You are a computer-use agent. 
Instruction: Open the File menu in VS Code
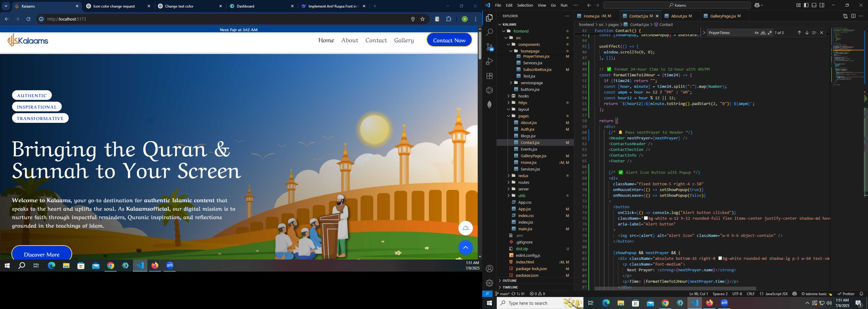498,5
